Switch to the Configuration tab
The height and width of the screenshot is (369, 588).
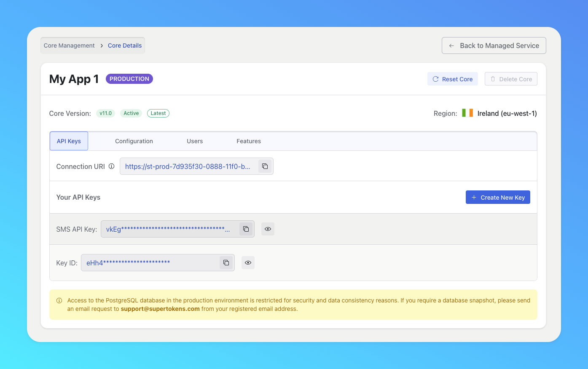click(134, 141)
